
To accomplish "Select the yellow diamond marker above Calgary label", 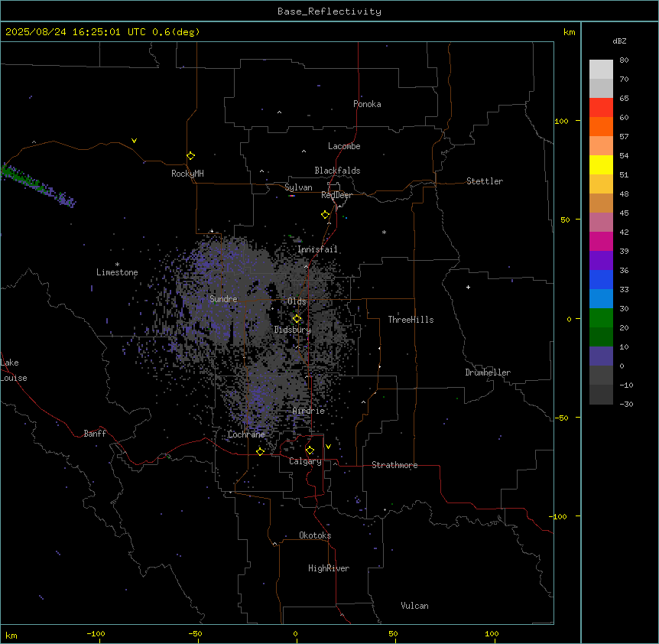I will pyautogui.click(x=310, y=450).
